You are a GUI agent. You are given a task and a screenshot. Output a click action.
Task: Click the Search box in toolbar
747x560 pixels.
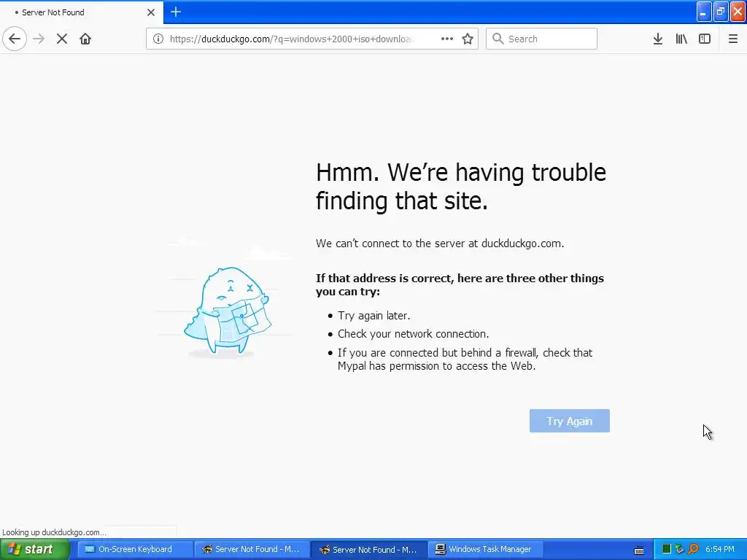click(542, 39)
